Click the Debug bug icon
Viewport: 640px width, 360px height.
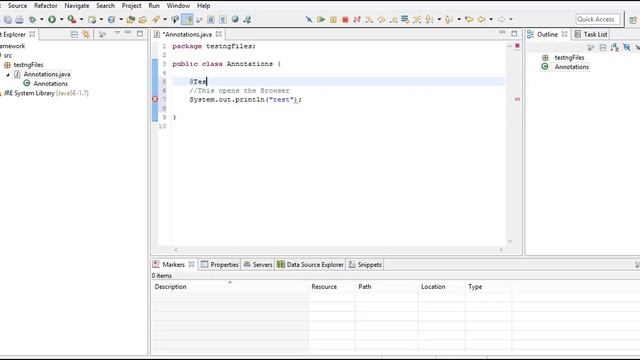point(32,19)
